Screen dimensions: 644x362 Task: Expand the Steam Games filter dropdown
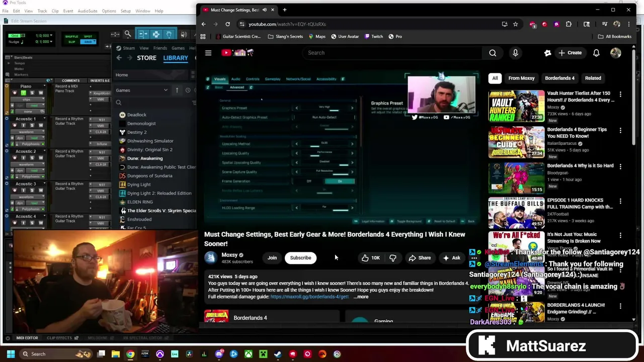[166, 90]
